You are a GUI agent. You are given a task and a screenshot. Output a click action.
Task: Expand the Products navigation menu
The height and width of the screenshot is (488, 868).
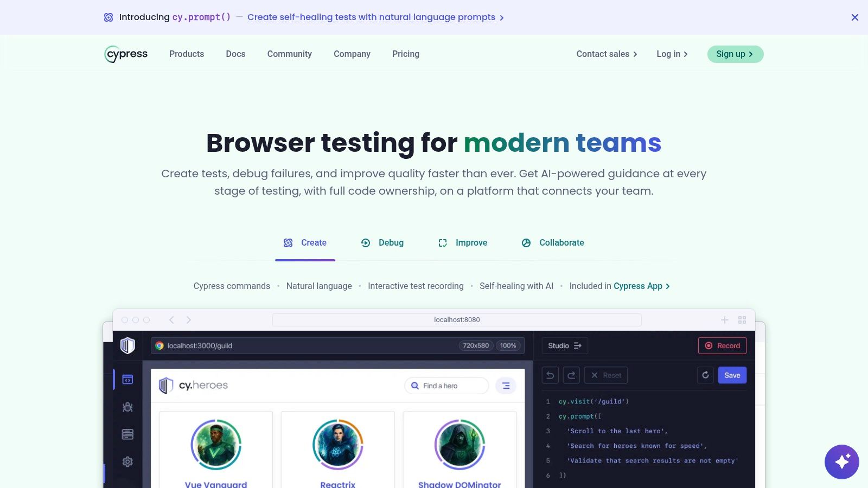187,54
